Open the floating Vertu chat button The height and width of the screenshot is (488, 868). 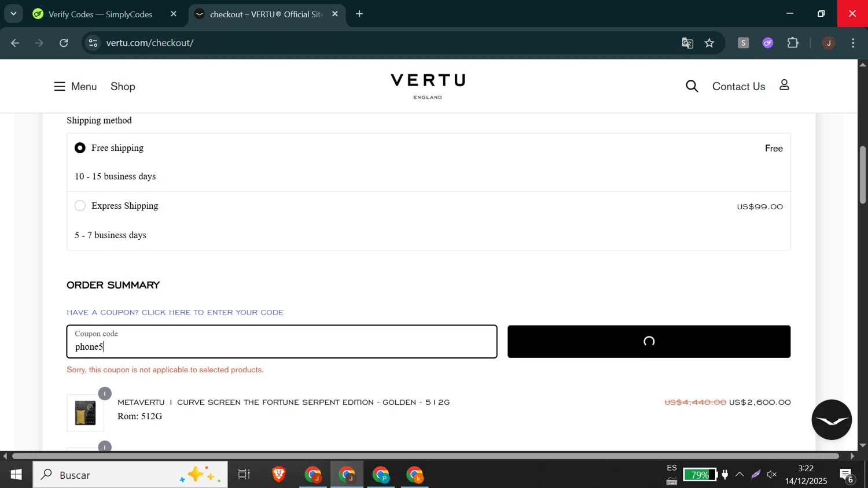point(832,420)
